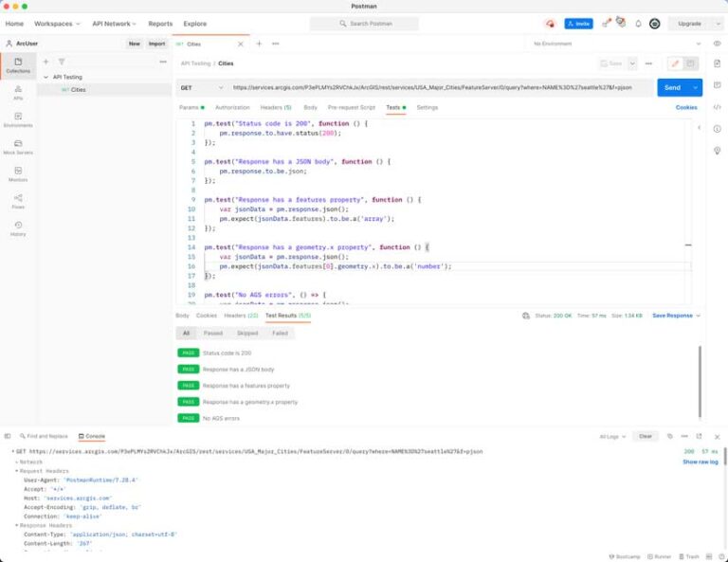Open the History sidebar panel
The image size is (728, 562).
point(18,228)
